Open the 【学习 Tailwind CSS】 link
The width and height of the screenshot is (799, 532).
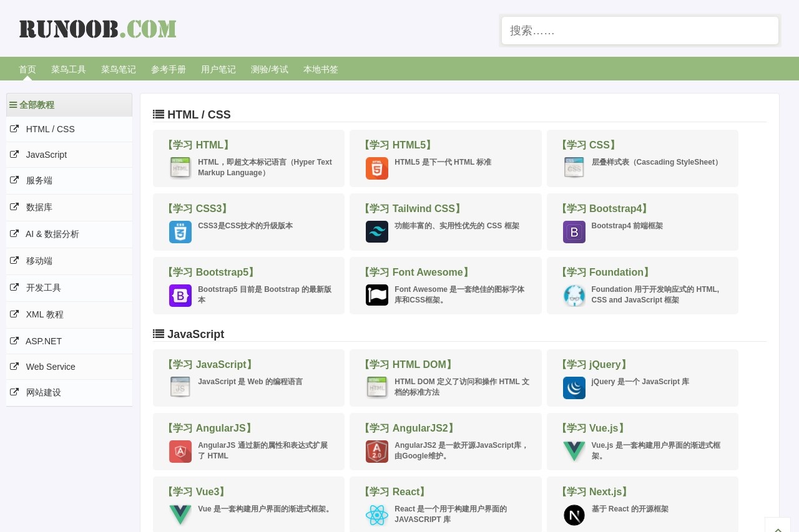(x=413, y=208)
